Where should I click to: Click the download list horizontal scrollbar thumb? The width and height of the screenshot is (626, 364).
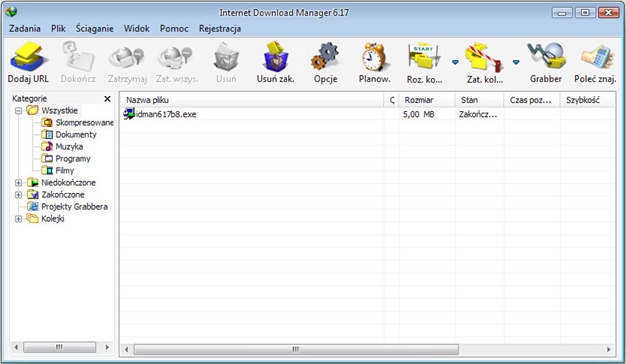pyautogui.click(x=296, y=350)
